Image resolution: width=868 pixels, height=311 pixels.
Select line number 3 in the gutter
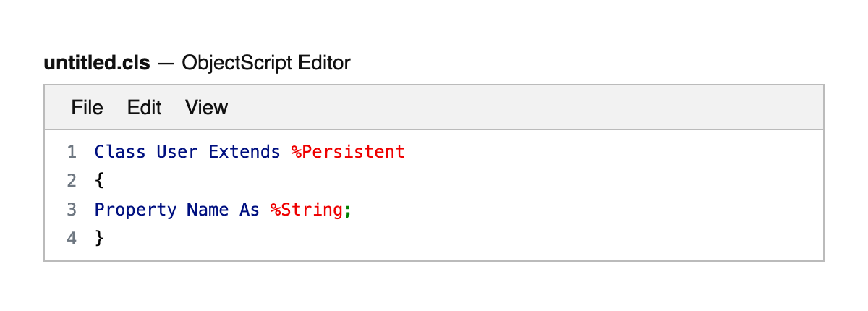[72, 210]
